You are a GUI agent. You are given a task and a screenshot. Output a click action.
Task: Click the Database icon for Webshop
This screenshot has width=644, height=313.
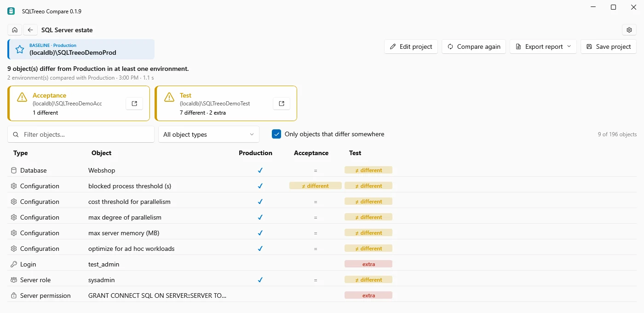tap(14, 170)
